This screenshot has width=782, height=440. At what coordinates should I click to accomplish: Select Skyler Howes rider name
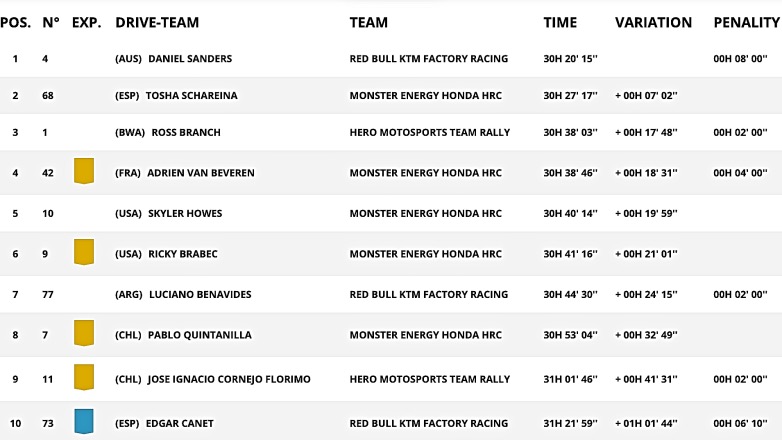click(185, 213)
